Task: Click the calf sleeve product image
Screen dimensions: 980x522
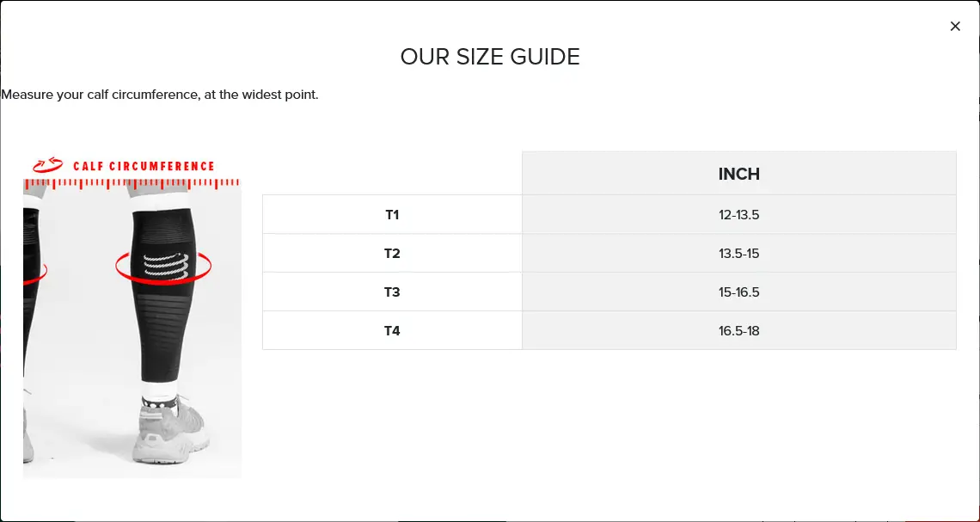Action: [x=132, y=318]
